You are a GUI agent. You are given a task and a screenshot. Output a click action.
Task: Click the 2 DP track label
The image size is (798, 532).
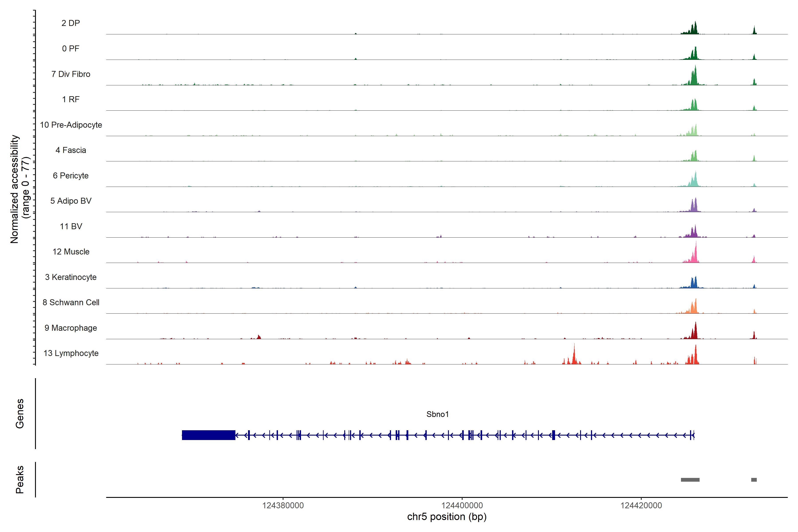click(70, 23)
